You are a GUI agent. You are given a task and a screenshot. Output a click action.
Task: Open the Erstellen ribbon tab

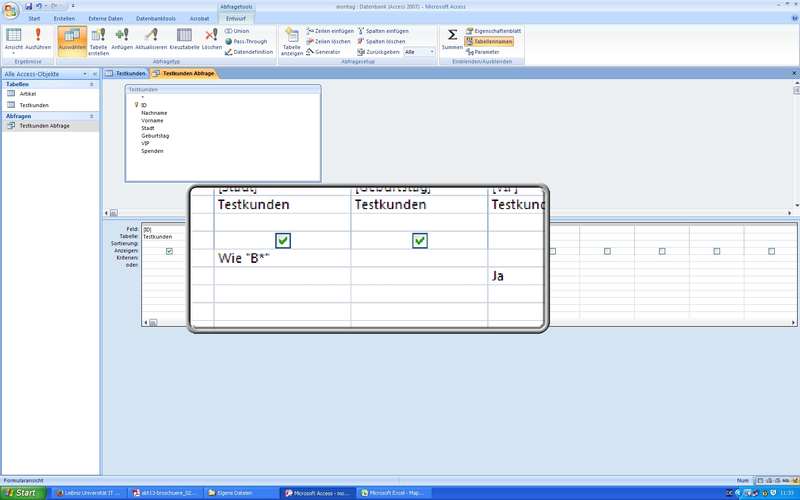[x=64, y=19]
